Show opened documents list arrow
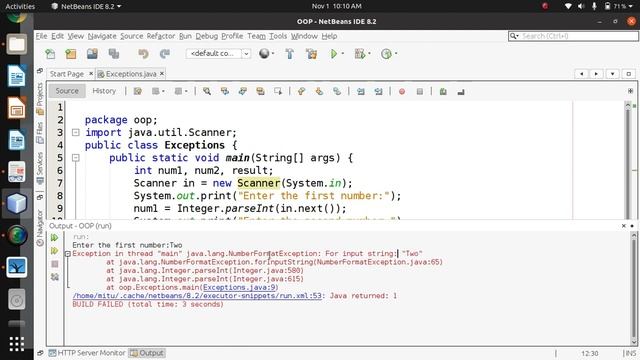The height and width of the screenshot is (360, 640). coord(613,74)
